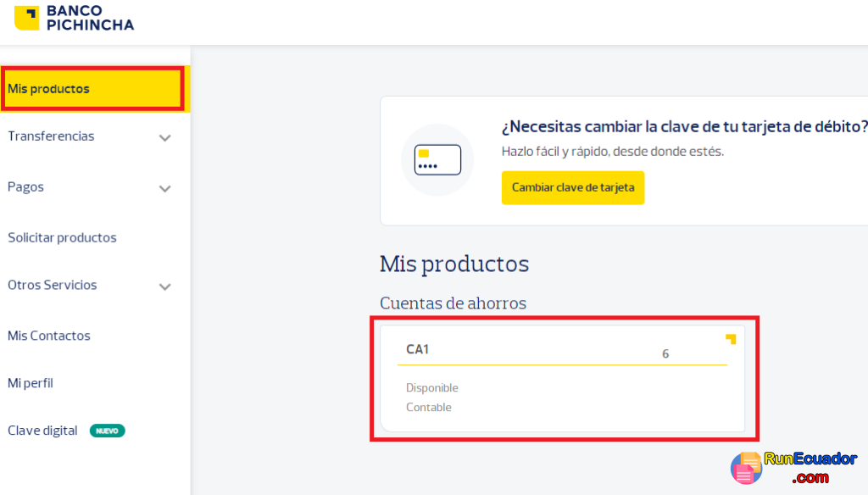This screenshot has height=495, width=868.
Task: Open Solicitar productos
Action: pyautogui.click(x=62, y=237)
